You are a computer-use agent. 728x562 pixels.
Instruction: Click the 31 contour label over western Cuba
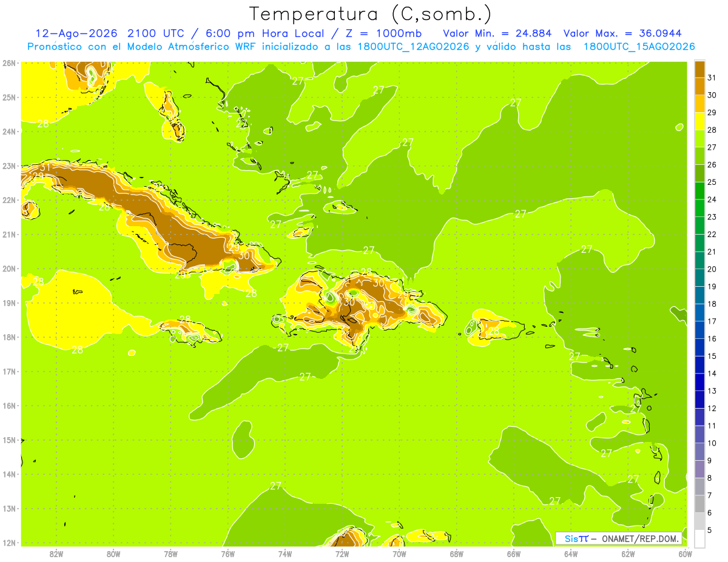click(45, 168)
